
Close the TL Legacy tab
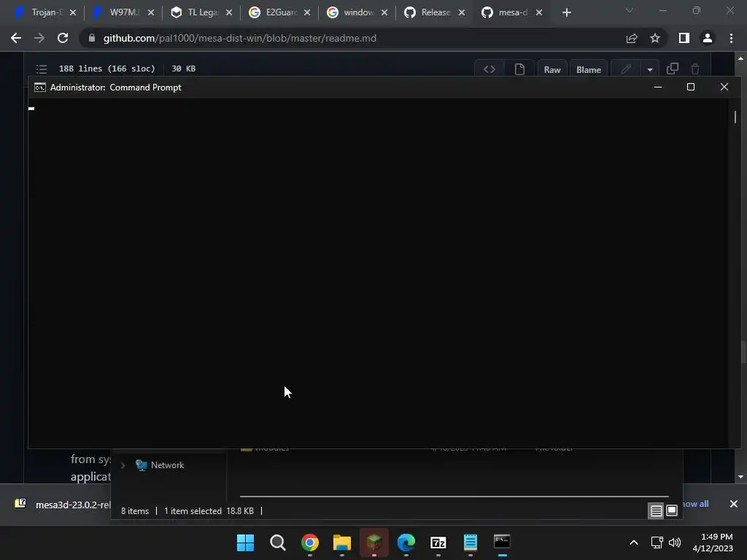coord(229,13)
